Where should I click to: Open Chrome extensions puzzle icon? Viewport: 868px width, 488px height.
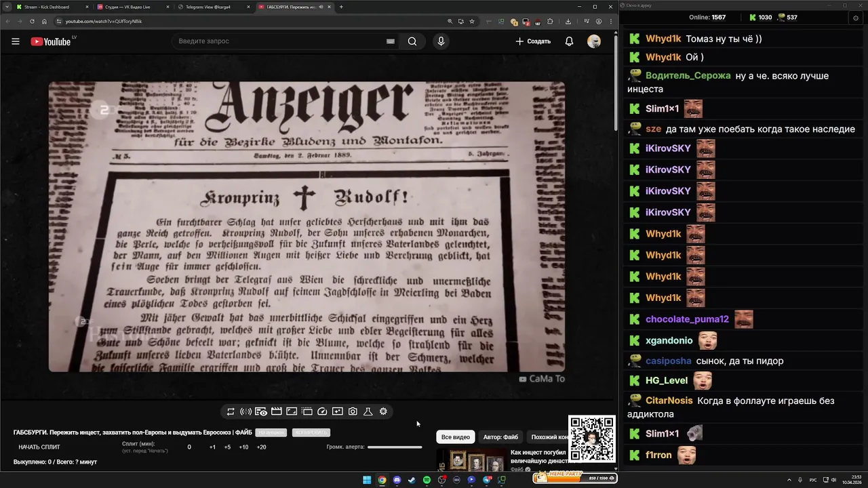coord(550,21)
